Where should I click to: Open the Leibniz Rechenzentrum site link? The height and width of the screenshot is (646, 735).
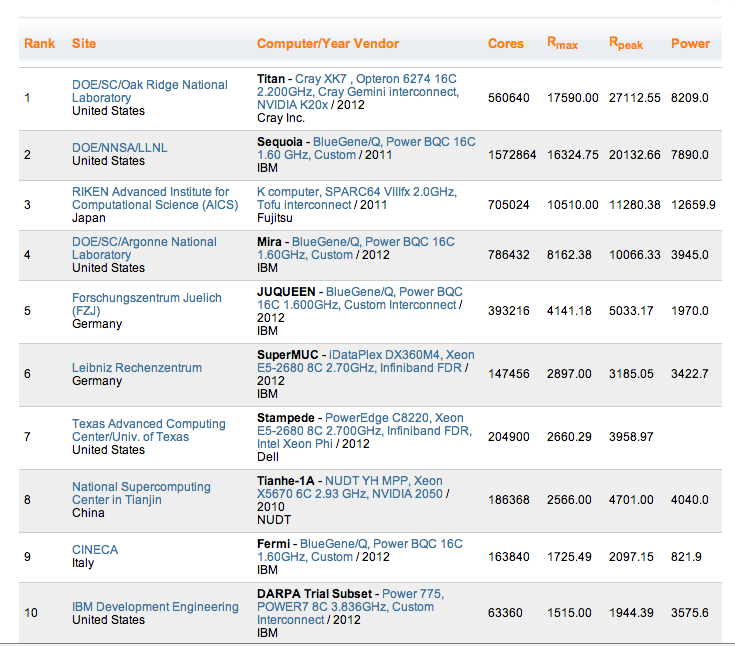coord(137,368)
